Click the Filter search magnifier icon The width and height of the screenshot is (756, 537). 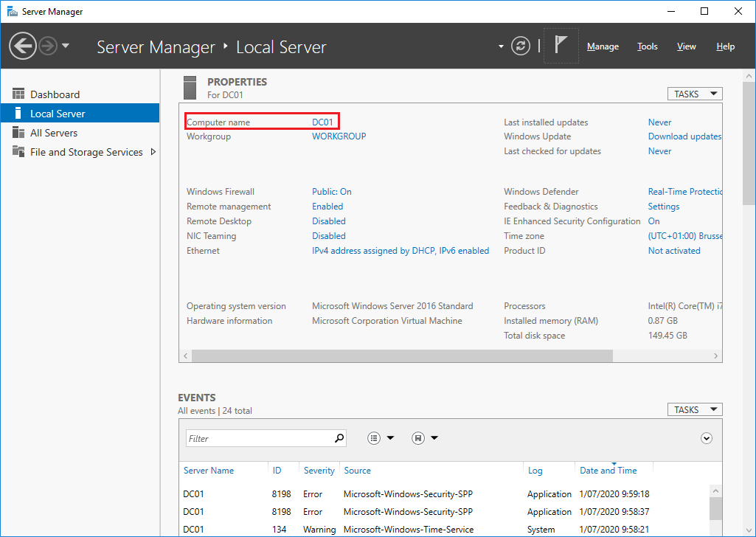click(339, 437)
